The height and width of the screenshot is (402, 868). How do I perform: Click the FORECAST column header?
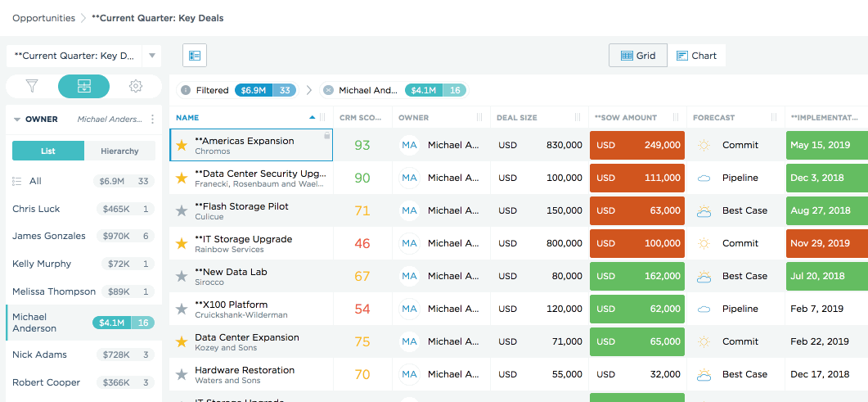point(713,117)
